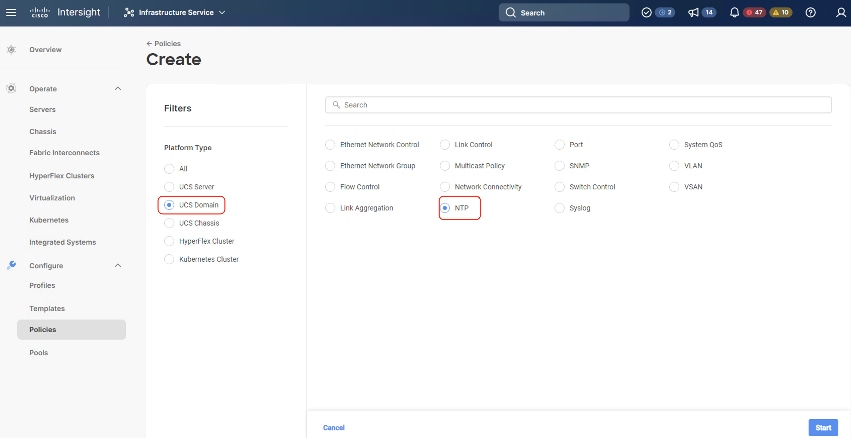Image resolution: width=851 pixels, height=438 pixels.
Task: Select System QoS policy radio
Action: click(674, 145)
